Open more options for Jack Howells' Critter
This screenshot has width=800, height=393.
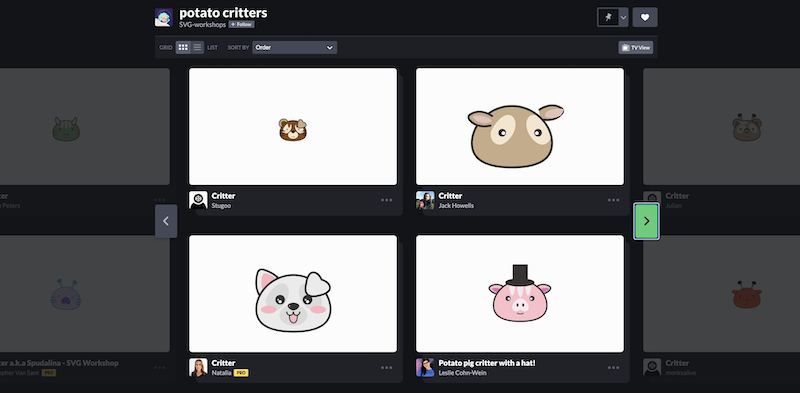tap(614, 200)
